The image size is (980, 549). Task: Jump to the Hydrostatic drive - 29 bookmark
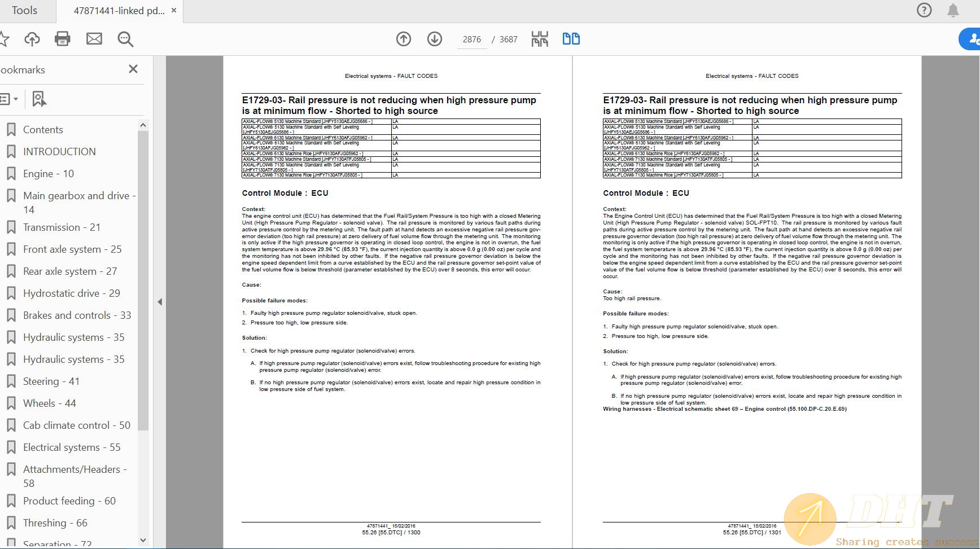(72, 293)
